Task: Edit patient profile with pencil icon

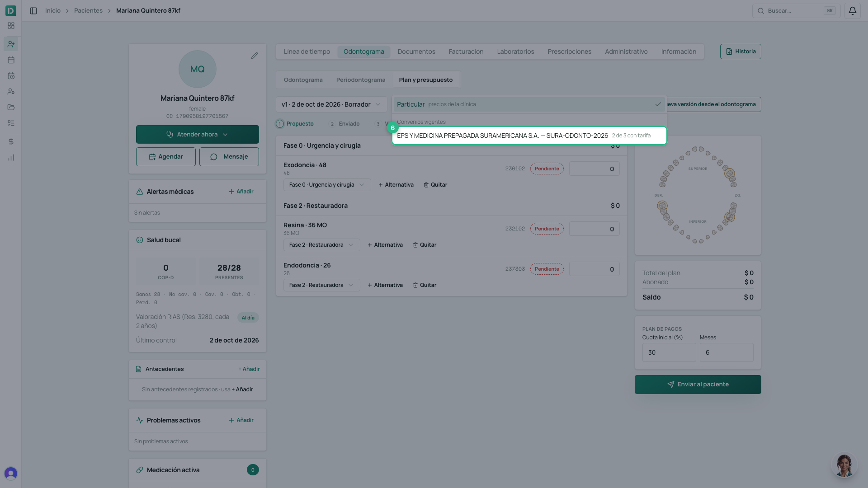Action: (255, 56)
